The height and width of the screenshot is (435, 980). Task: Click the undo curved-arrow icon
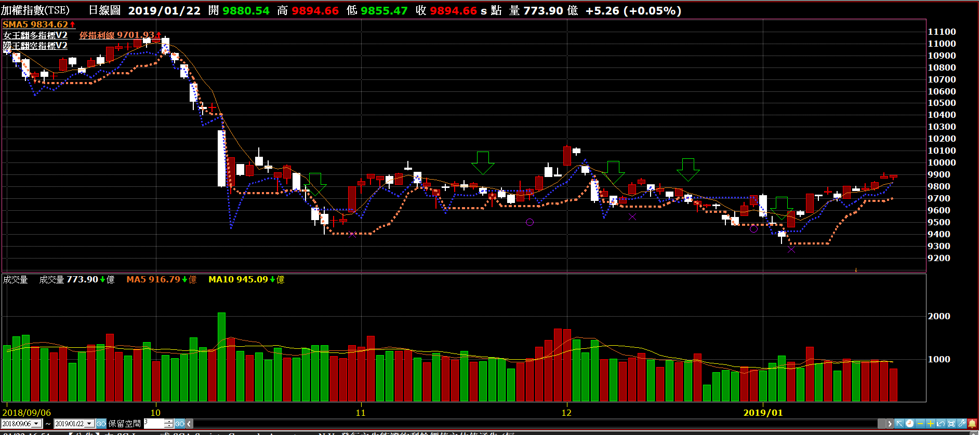pos(941,424)
